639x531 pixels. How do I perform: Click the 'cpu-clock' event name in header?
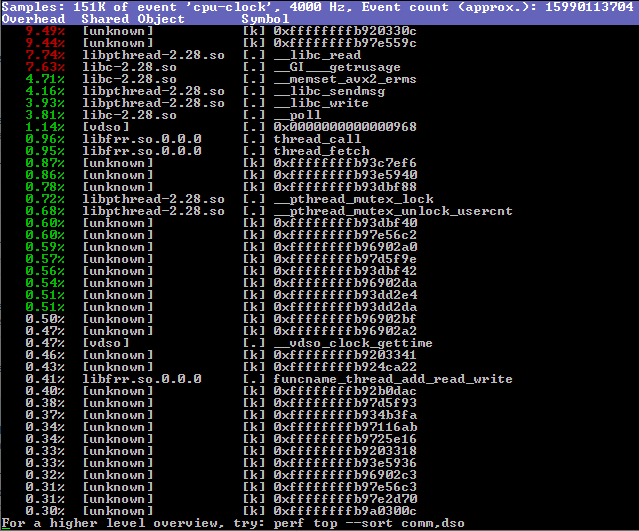click(229, 7)
